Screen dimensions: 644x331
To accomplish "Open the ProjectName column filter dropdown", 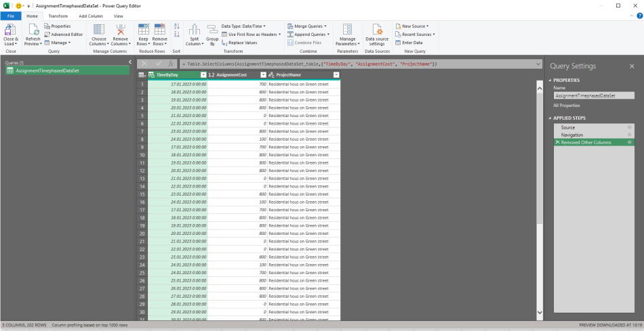I will (x=336, y=75).
